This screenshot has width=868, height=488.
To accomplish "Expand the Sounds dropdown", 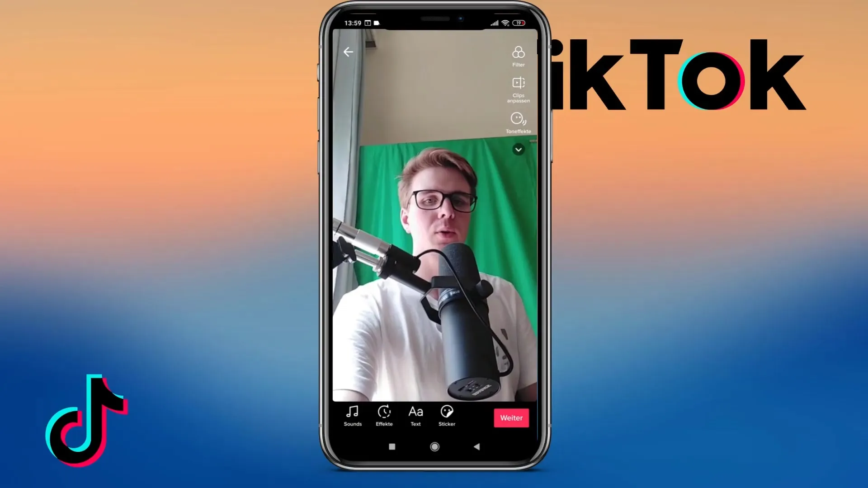I will click(x=352, y=415).
